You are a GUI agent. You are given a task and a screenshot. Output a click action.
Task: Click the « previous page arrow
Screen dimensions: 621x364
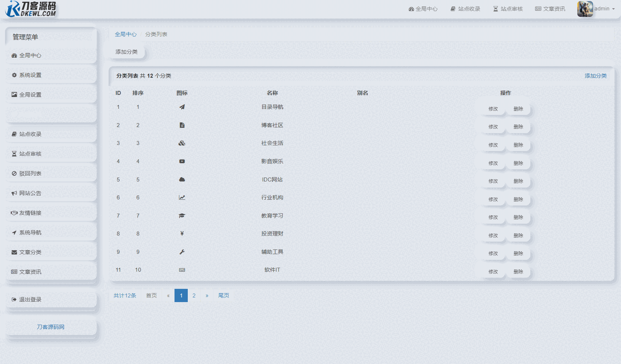pyautogui.click(x=168, y=296)
